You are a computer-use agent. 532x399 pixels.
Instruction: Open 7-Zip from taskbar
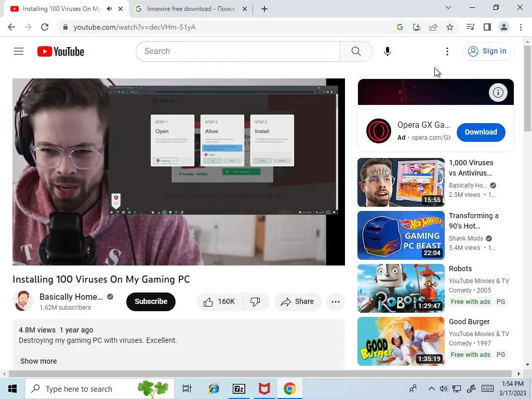[x=239, y=389]
